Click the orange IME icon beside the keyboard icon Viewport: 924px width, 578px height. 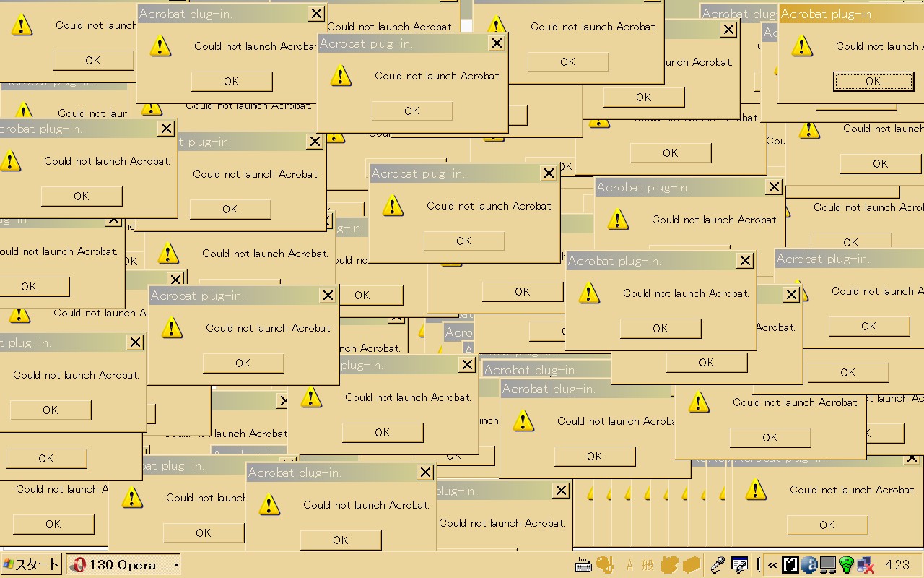pyautogui.click(x=604, y=565)
